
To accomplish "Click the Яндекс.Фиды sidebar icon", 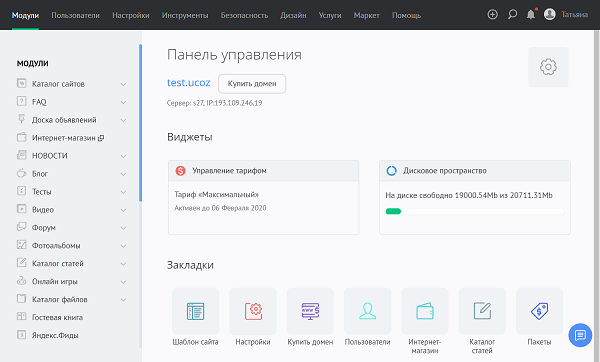I will point(22,334).
